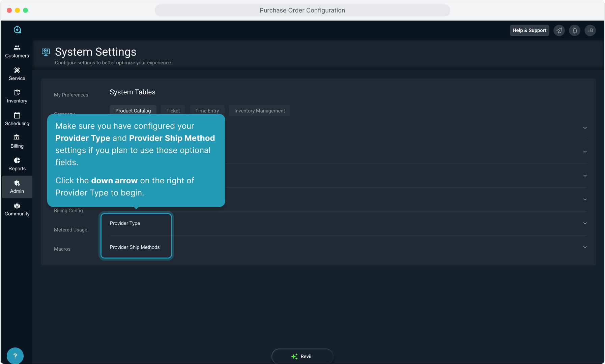Expand the Provider Type row arrow
This screenshot has height=364, width=605.
(585, 223)
